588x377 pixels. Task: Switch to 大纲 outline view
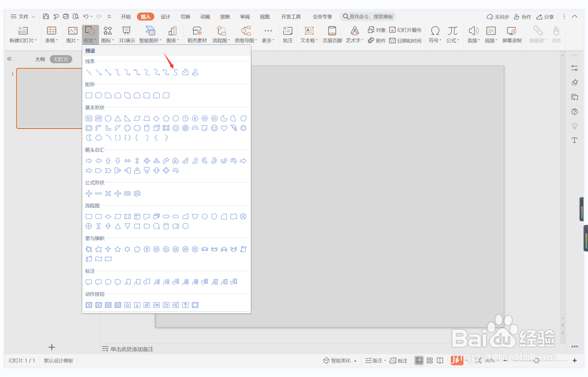tap(40, 59)
